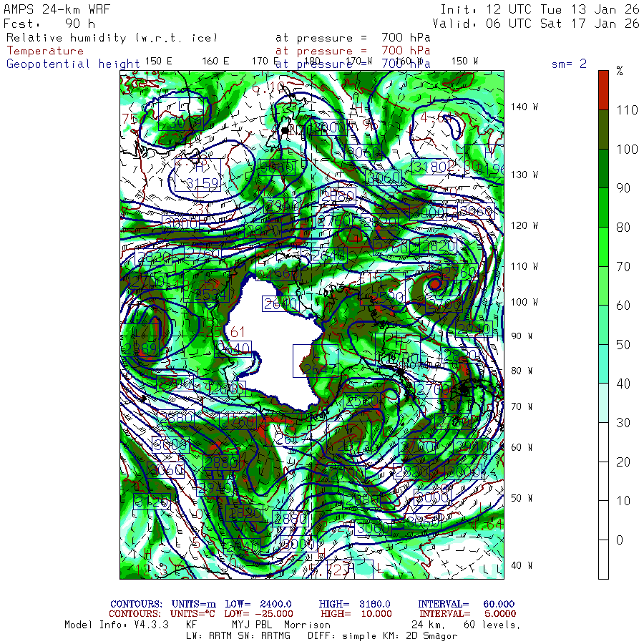Image resolution: width=644 pixels, height=644 pixels.
Task: Select the 2389 low center label on the map
Action: point(140,348)
